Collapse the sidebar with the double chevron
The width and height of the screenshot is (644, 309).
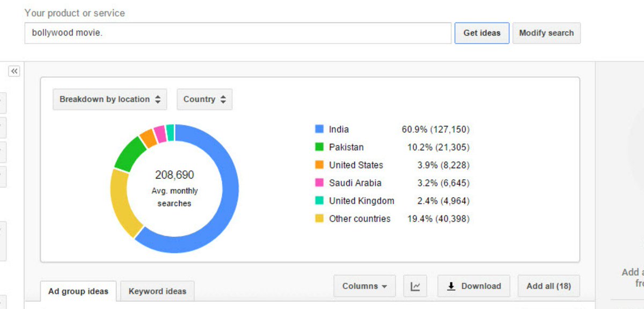click(14, 71)
